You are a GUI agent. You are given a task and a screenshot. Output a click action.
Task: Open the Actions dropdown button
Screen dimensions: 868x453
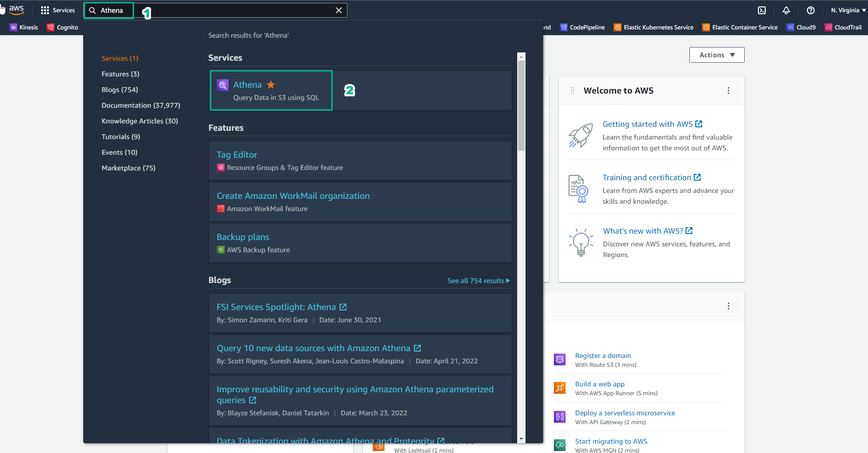tap(717, 55)
